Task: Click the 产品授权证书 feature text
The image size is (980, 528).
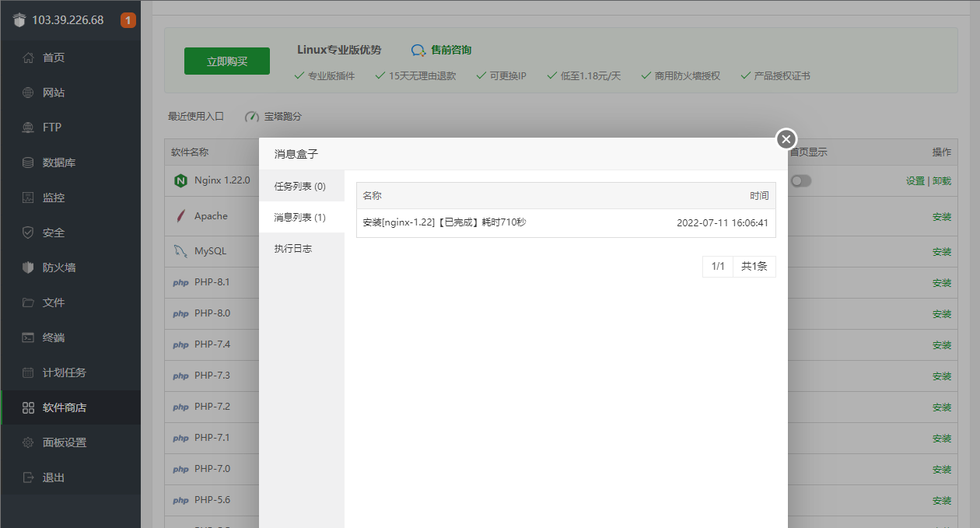Action: coord(782,76)
